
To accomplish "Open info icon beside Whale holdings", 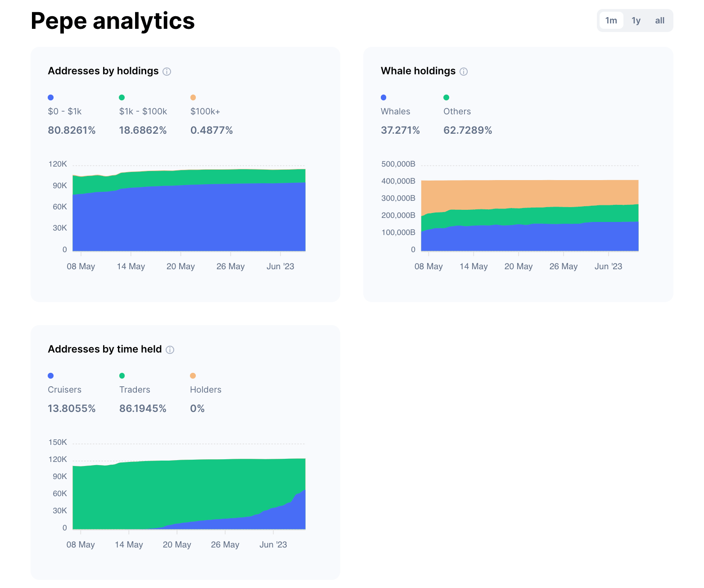I will pos(464,72).
